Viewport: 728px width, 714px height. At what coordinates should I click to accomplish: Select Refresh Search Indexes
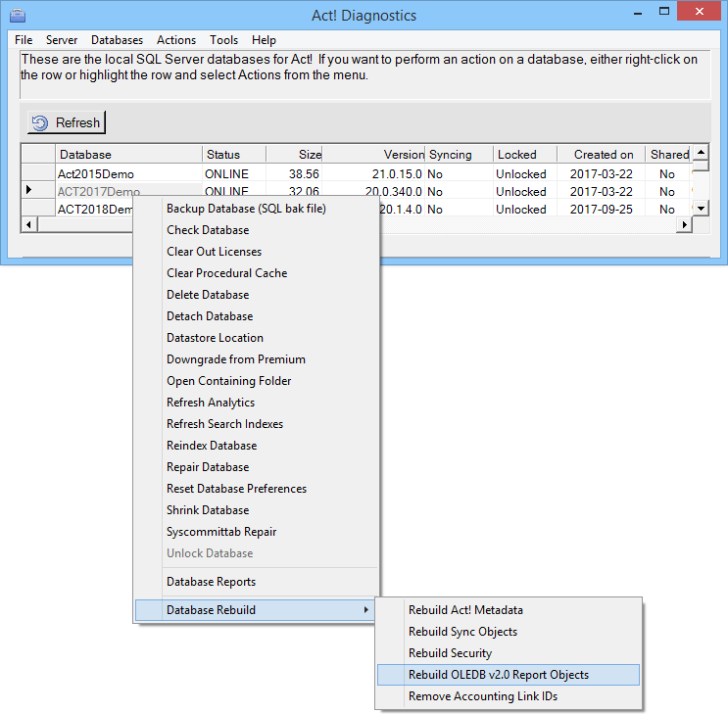pos(256,424)
